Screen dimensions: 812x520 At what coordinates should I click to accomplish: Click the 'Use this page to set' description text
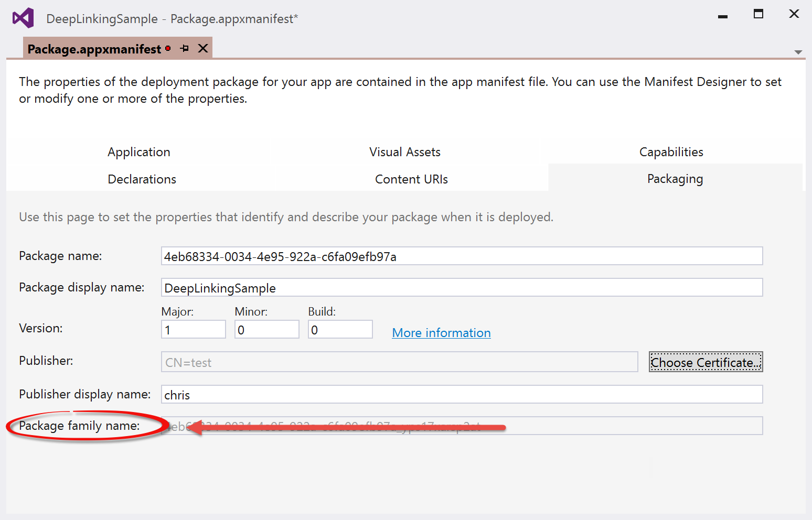coord(286,217)
